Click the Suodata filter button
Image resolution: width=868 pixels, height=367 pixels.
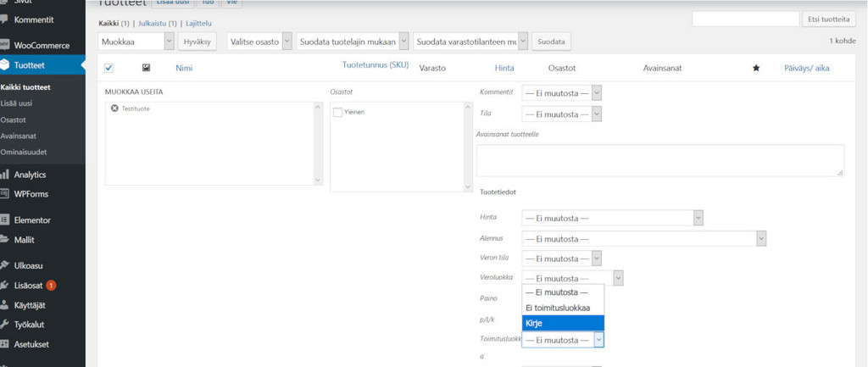point(552,41)
